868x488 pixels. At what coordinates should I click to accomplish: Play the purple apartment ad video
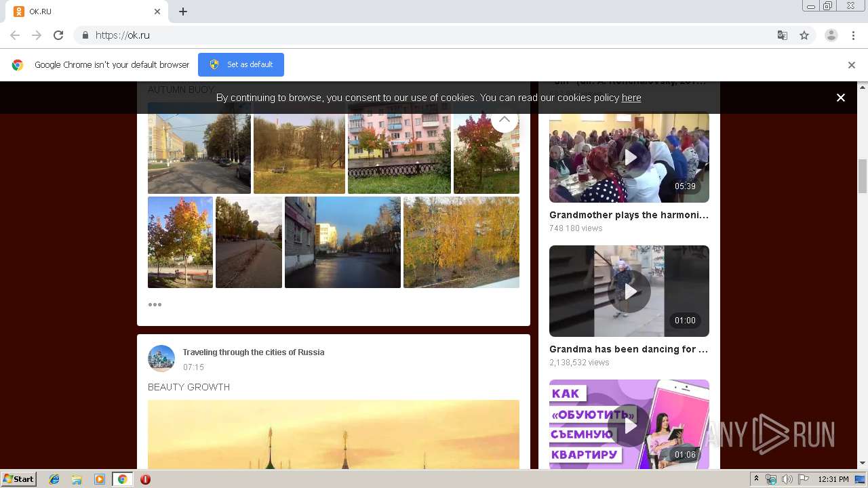[x=629, y=425]
